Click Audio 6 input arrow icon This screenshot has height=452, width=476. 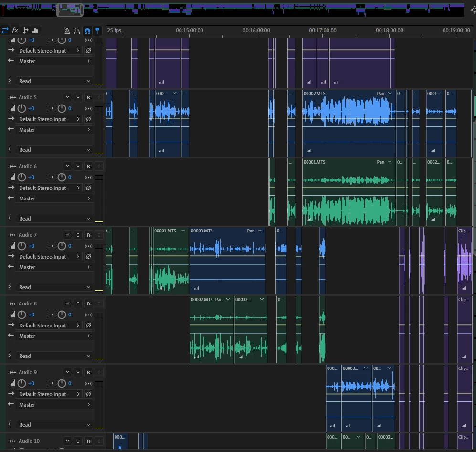point(11,188)
